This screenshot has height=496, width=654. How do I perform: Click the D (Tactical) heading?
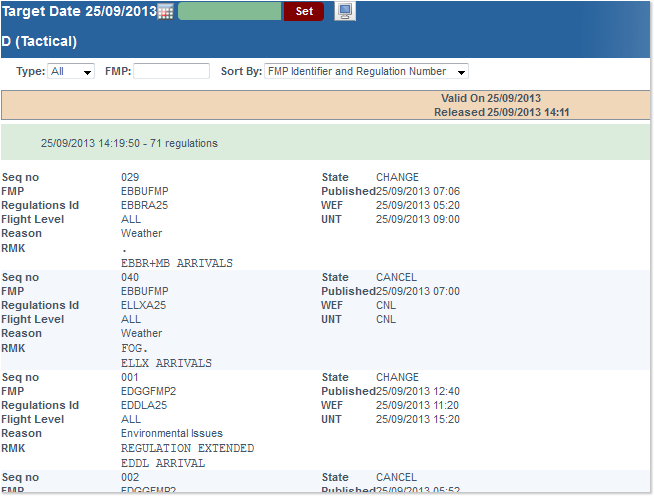pos(40,42)
